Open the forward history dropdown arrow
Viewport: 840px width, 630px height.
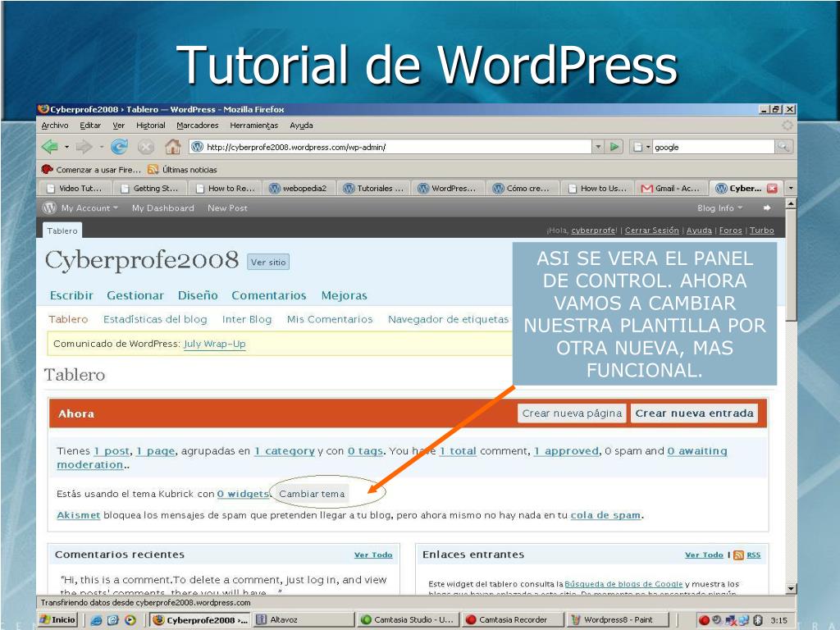(x=101, y=147)
